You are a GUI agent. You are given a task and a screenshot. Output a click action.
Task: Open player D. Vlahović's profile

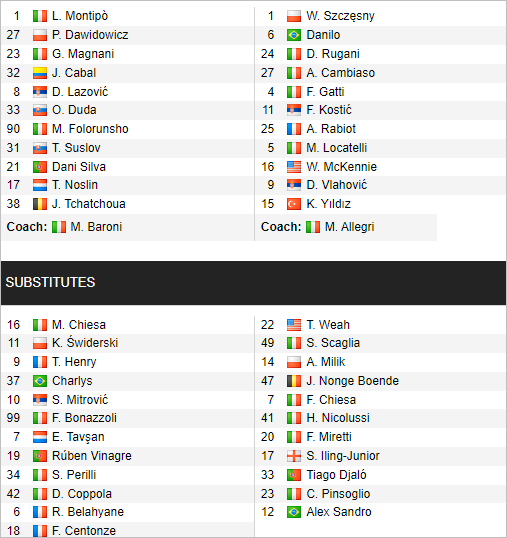pos(337,185)
